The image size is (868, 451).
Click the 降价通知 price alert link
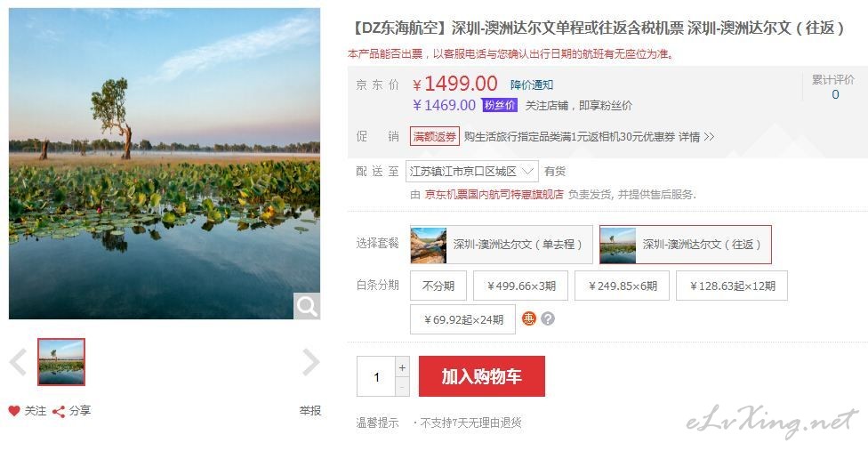[532, 85]
